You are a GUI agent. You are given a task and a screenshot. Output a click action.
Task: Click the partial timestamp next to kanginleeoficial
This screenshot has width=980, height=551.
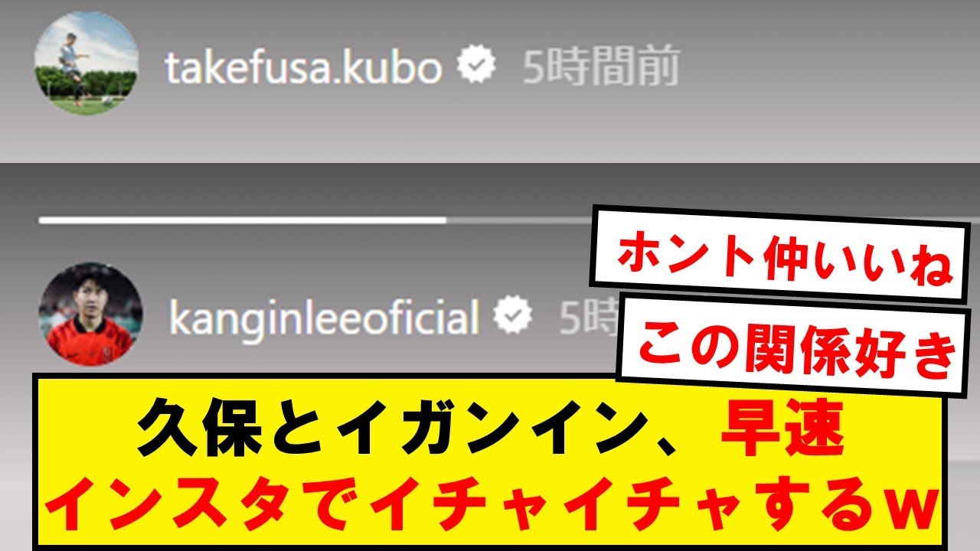click(587, 318)
